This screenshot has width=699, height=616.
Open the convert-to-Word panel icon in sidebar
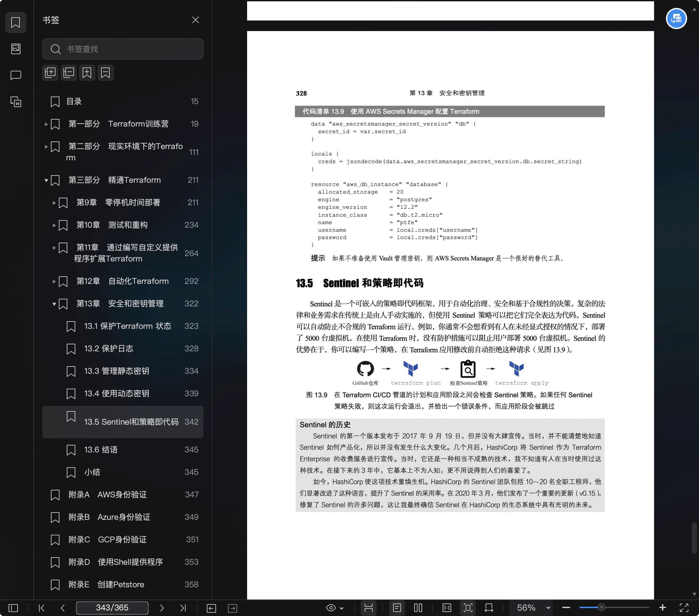click(16, 101)
